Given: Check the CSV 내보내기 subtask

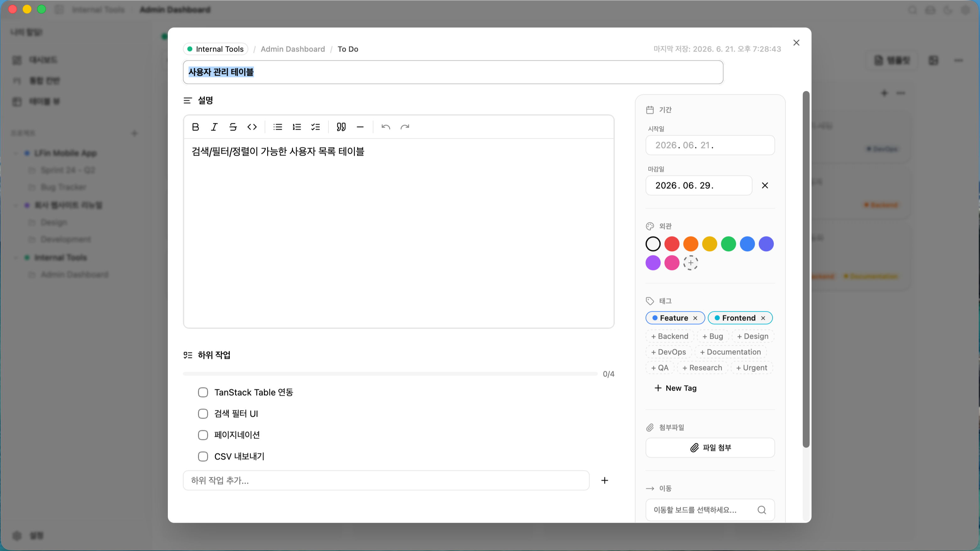Looking at the screenshot, I should [x=203, y=456].
